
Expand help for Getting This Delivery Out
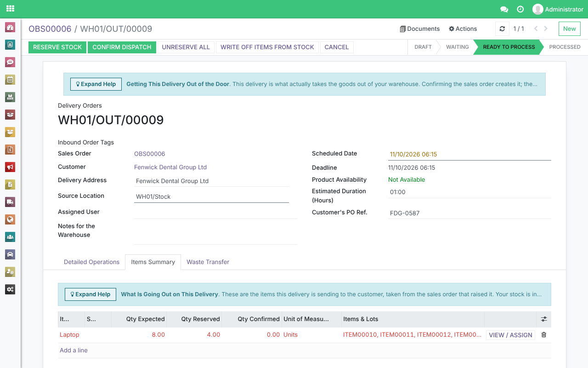pos(96,84)
